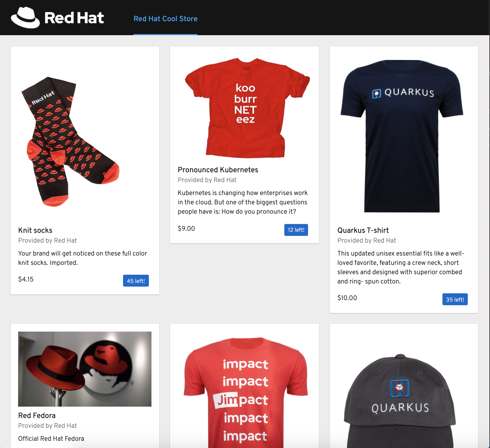Click the Red Fedora hat photo
Viewport: 490px width, 448px height.
[x=85, y=369]
